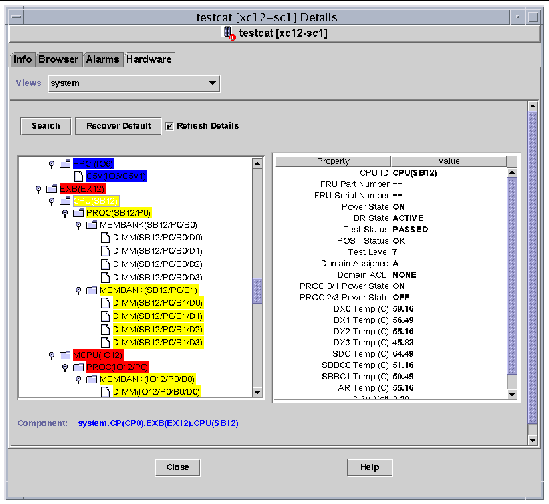The height and width of the screenshot is (504, 549).
Task: Click the host icon beside testcat [xc12-sc1]
Action: pyautogui.click(x=229, y=34)
